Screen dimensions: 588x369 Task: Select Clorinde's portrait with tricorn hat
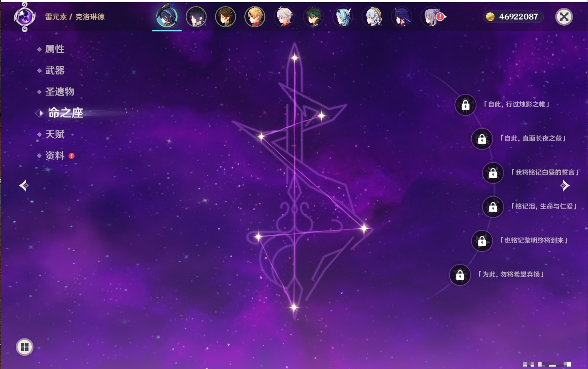pyautogui.click(x=167, y=17)
